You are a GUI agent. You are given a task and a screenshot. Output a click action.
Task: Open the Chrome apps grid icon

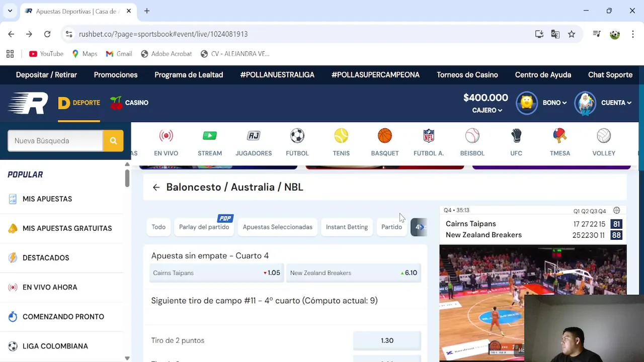10,54
